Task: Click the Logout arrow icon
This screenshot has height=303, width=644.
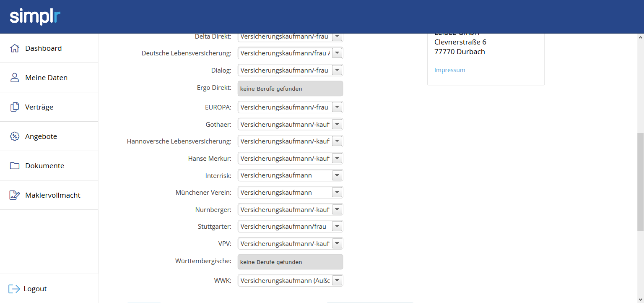Action: 14,289
